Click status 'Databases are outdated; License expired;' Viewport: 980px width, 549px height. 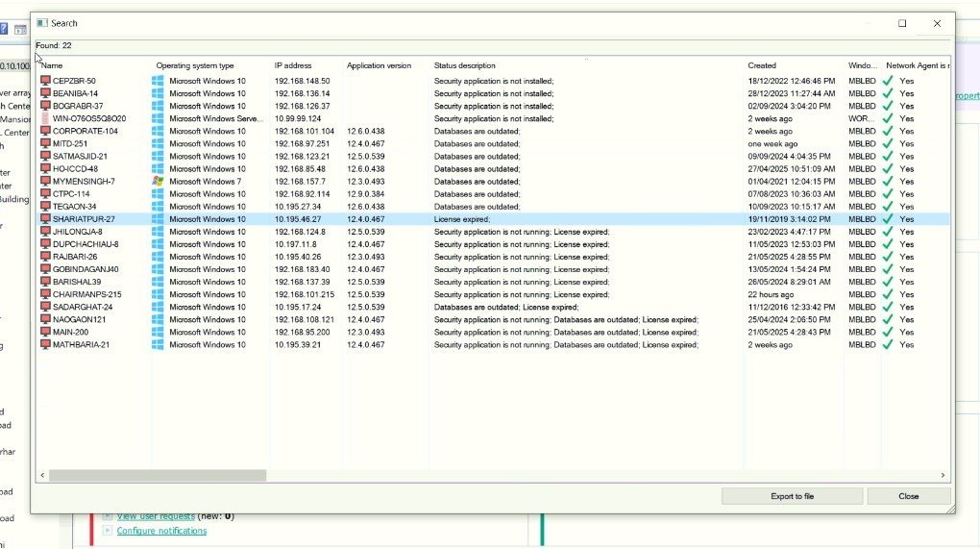[x=506, y=307]
